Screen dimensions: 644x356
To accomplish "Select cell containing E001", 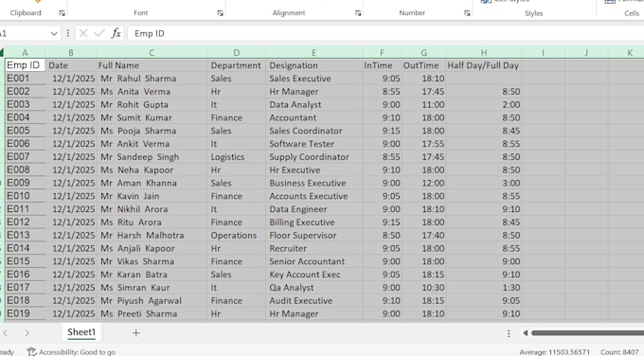I will 25,79.
